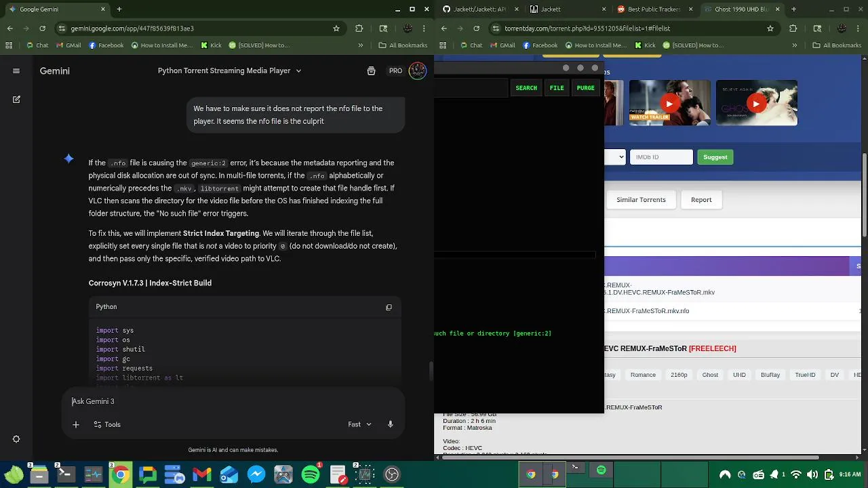Click FILE button in the player app
This screenshot has height=488, width=868.
557,87
